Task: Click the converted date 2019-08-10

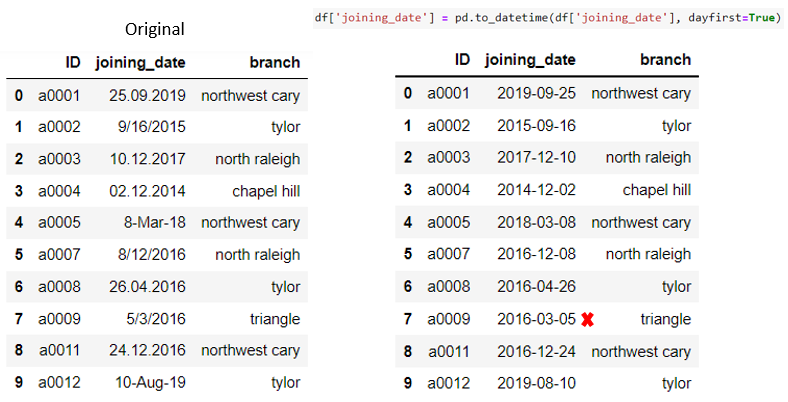Action: coord(536,383)
